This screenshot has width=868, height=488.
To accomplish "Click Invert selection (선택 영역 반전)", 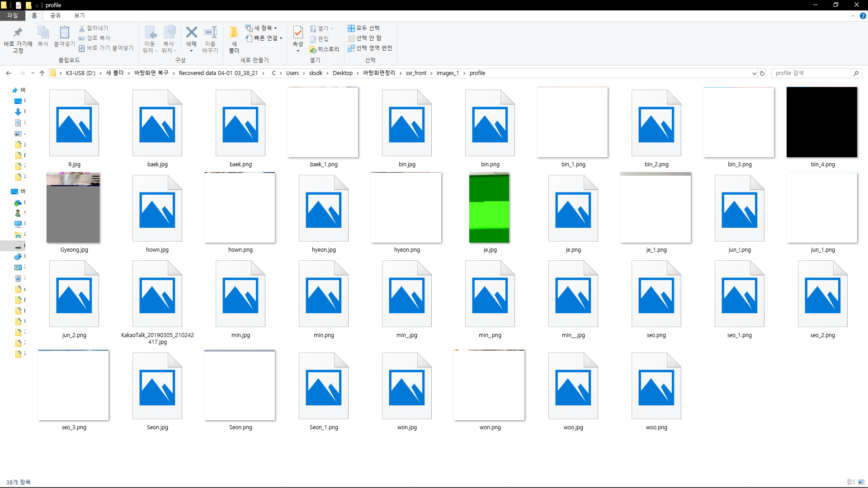I will click(x=370, y=48).
